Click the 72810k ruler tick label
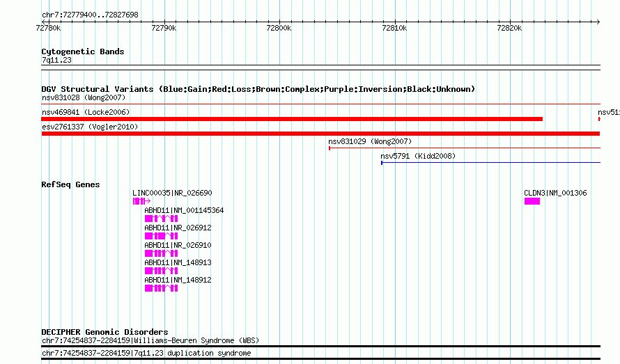This screenshot has width=620, height=364. [394, 28]
